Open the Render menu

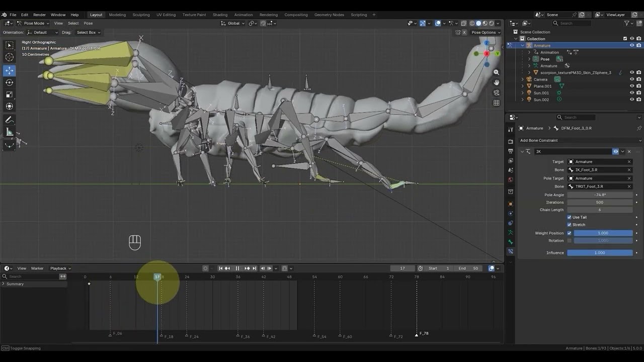(x=39, y=15)
